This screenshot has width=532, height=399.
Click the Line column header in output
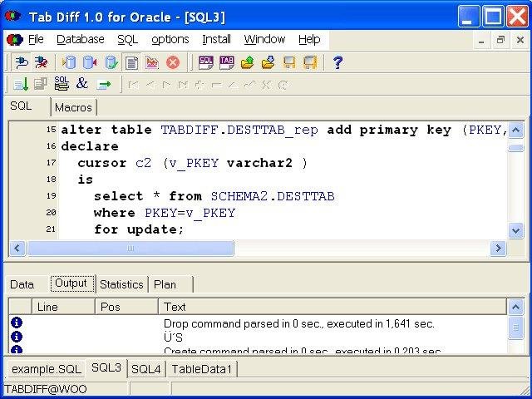coord(63,307)
